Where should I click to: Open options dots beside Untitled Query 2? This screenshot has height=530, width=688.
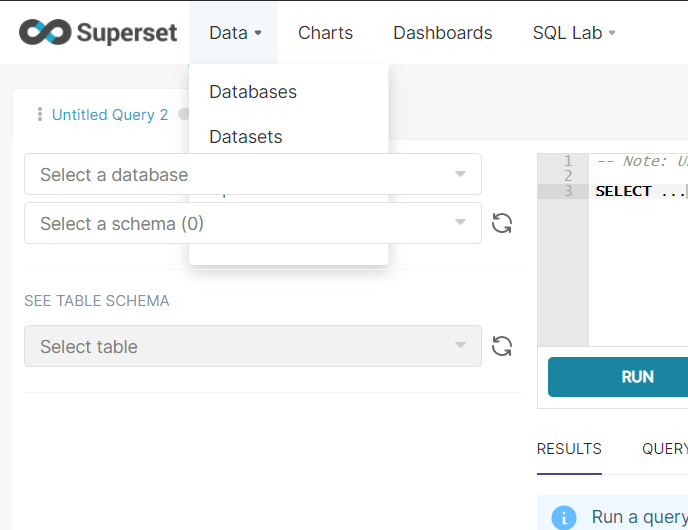pos(40,115)
